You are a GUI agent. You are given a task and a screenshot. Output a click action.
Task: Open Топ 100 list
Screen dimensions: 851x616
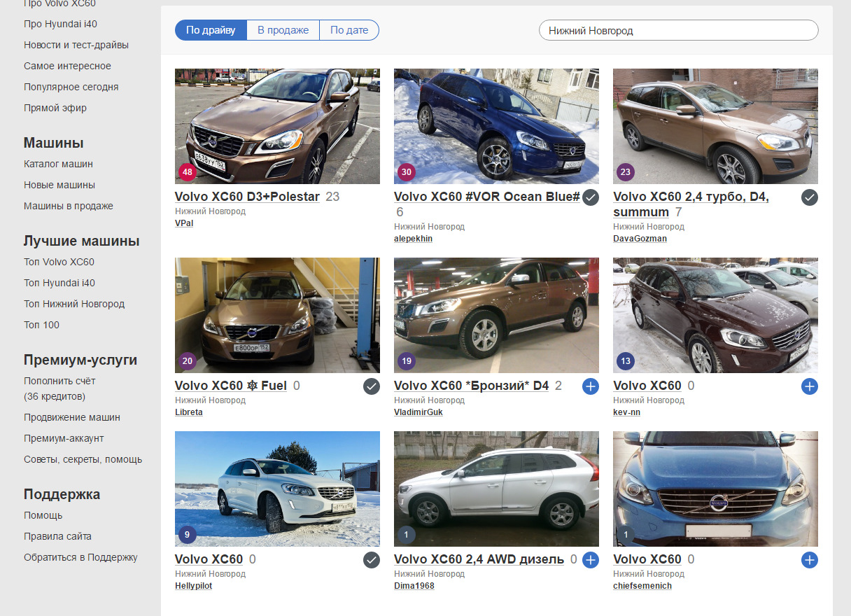(42, 325)
